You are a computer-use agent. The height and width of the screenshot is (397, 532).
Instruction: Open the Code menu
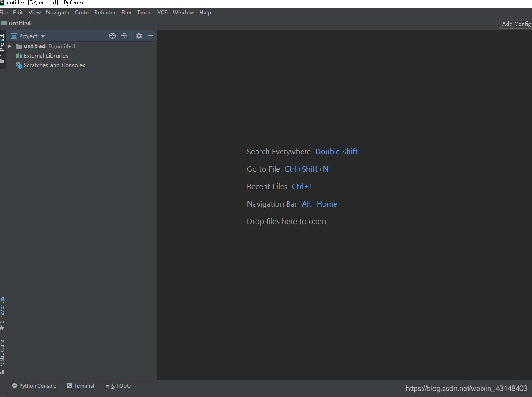pyautogui.click(x=82, y=12)
